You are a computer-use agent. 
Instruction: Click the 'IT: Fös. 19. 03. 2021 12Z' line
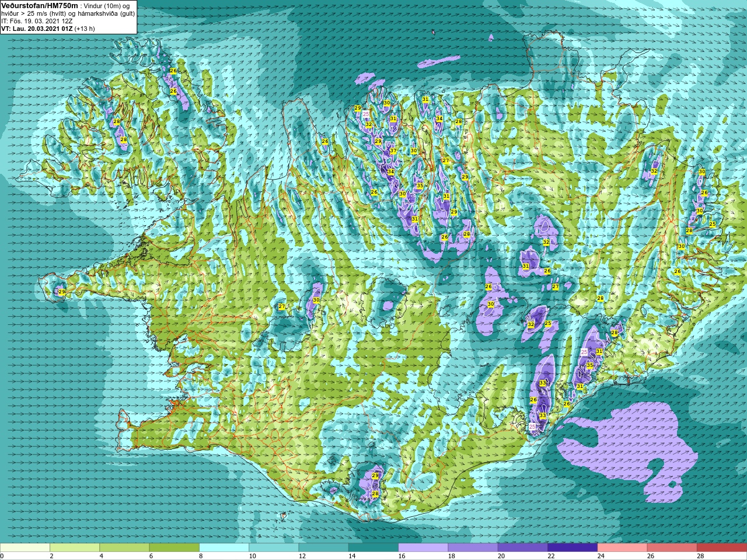point(37,21)
